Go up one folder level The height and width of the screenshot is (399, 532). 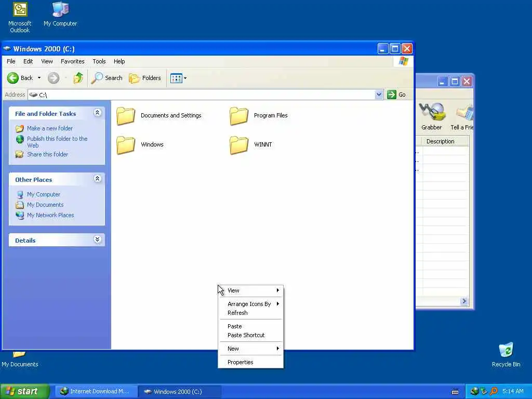78,78
